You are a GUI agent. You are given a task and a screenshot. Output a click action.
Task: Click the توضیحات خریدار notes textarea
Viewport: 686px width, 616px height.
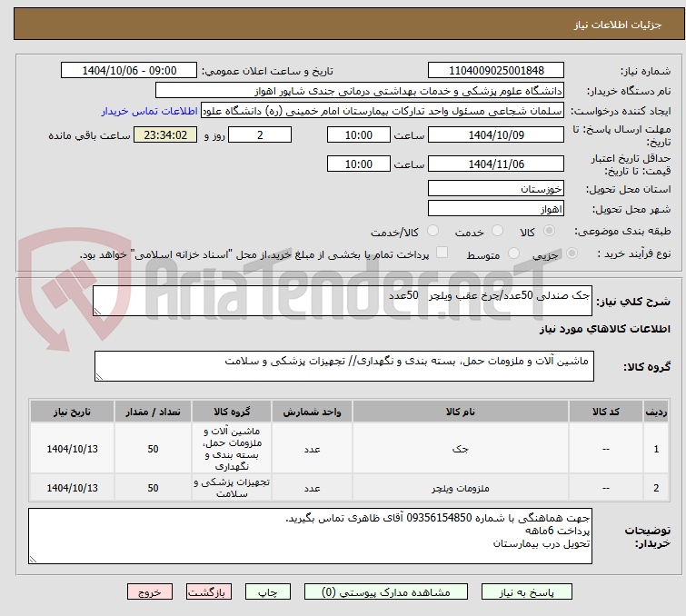310,536
